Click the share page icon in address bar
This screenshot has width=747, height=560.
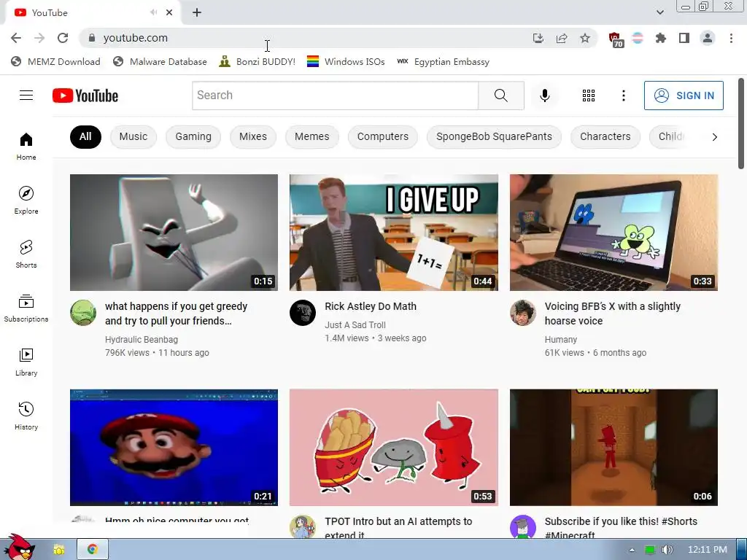(562, 38)
